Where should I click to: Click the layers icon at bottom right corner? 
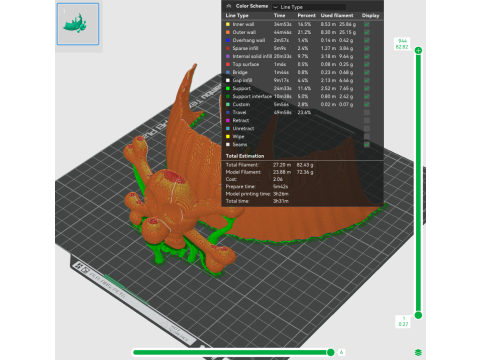coord(418,352)
